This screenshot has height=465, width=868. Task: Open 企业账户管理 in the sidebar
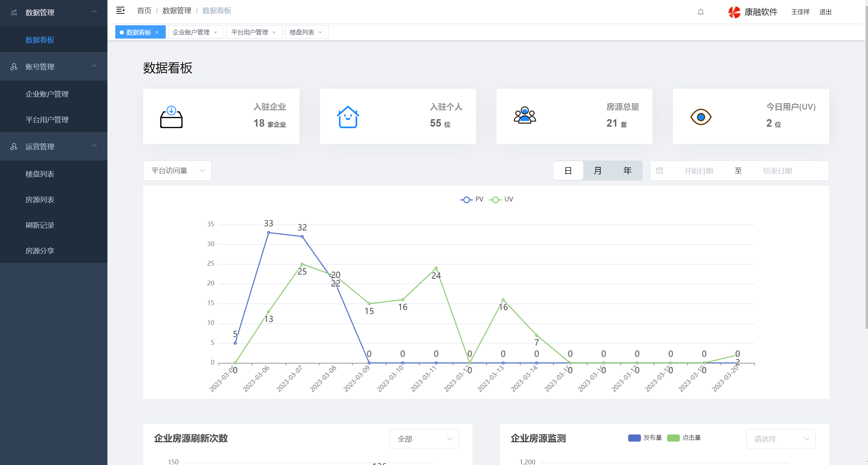54,94
